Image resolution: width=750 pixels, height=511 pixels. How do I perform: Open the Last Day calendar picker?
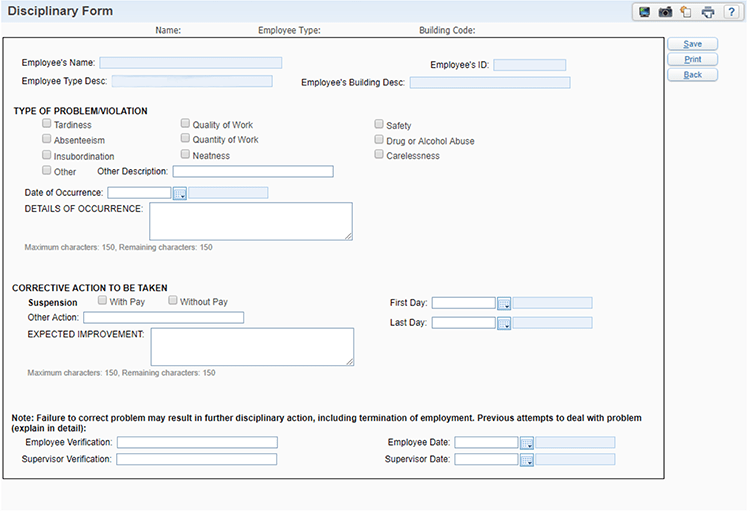click(504, 324)
